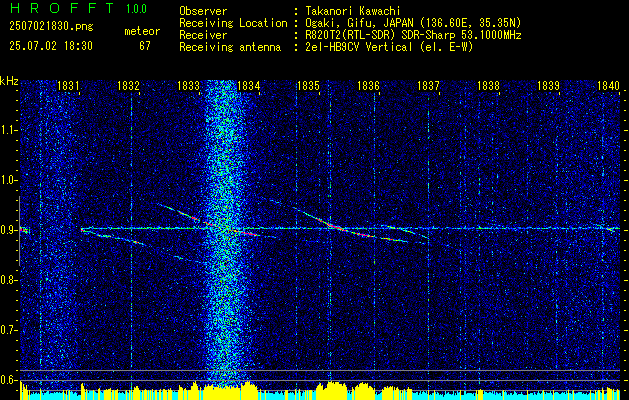Click the 1835 time marker
This screenshot has width=629, height=400.
click(308, 85)
